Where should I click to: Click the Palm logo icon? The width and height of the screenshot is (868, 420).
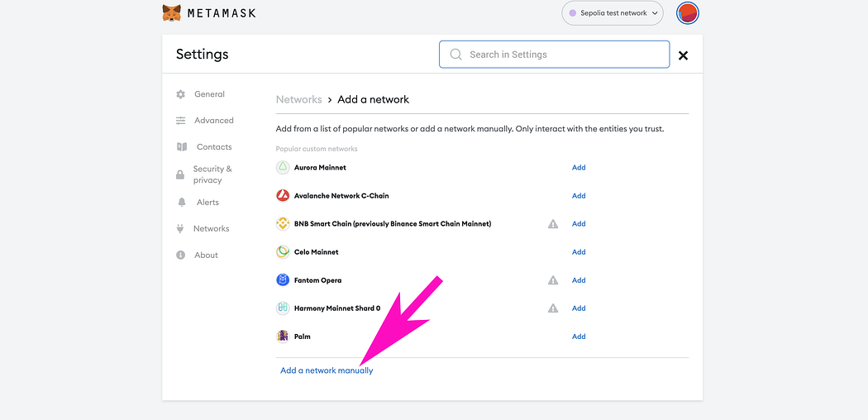tap(283, 336)
